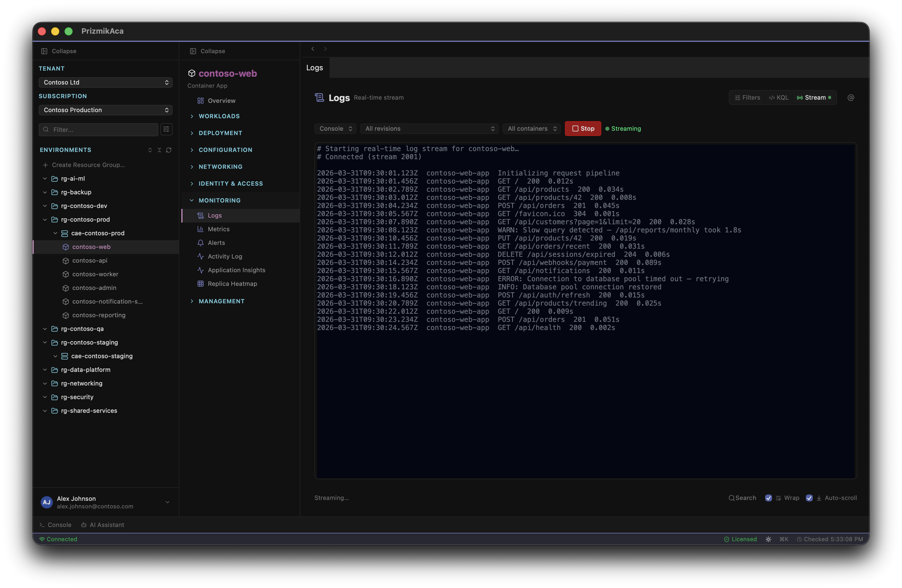Toggle the Wrap checkbox for logs
The height and width of the screenshot is (588, 902).
point(769,498)
